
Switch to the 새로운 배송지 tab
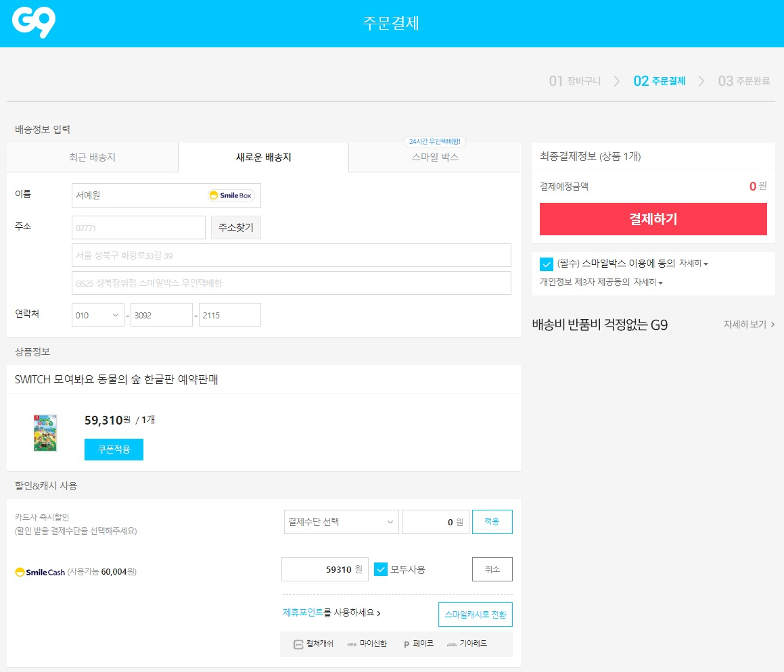pyautogui.click(x=264, y=158)
